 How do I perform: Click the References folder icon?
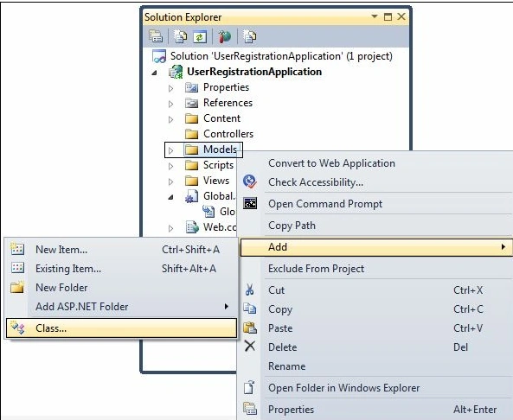tap(192, 103)
